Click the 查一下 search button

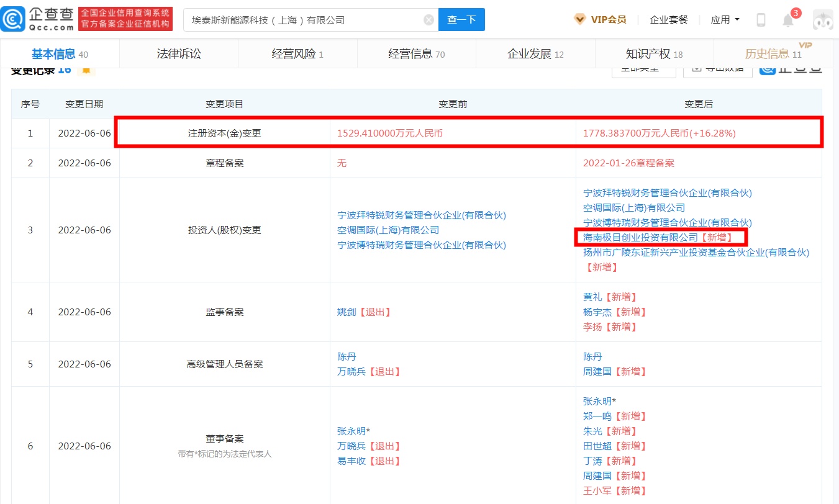(x=461, y=20)
